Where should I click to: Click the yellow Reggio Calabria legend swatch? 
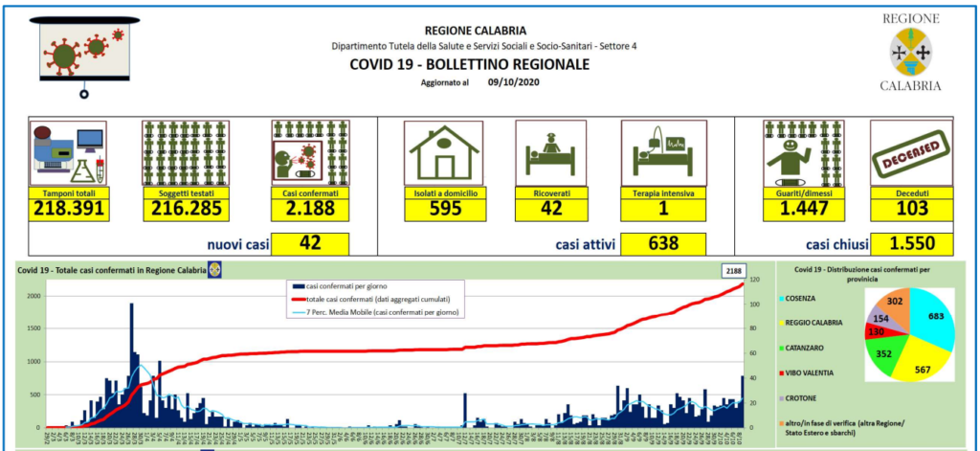783,325
